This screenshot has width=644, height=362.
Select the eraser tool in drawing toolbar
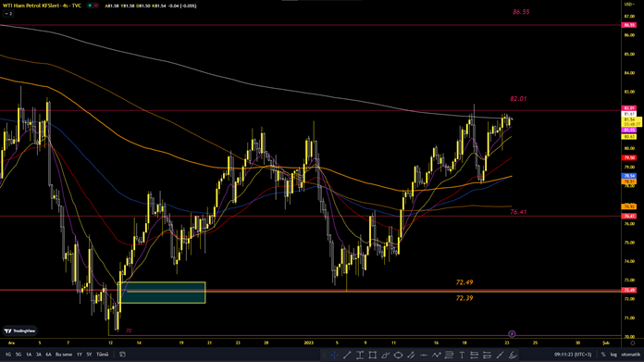click(x=513, y=355)
